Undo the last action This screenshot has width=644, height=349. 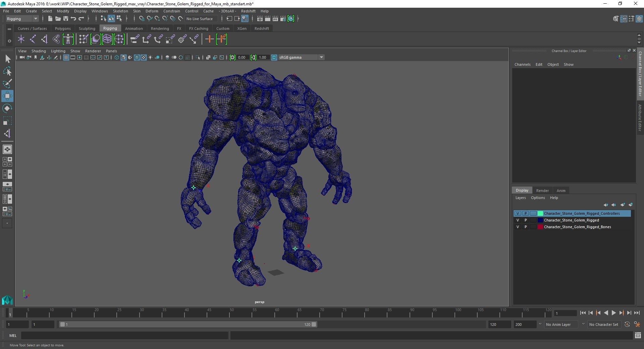[73, 19]
